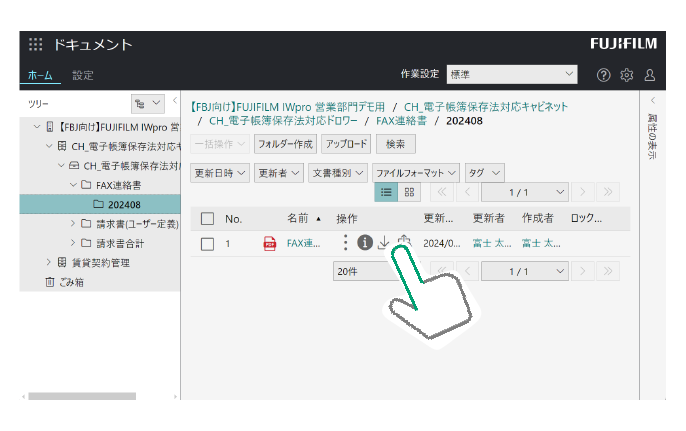
Task: Go to next page in bottom pager
Action: point(582,271)
